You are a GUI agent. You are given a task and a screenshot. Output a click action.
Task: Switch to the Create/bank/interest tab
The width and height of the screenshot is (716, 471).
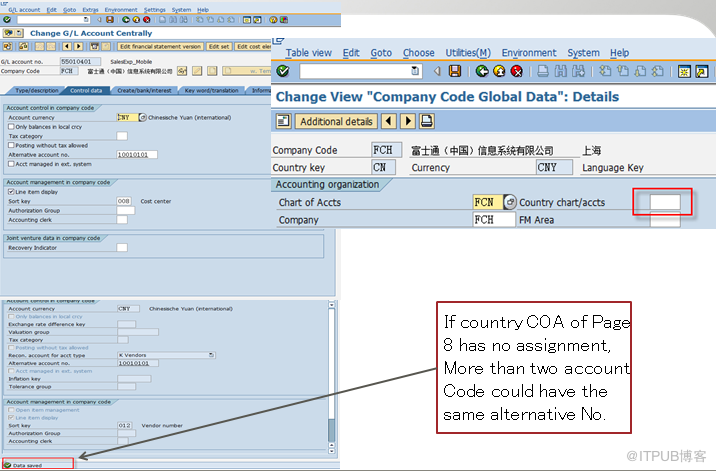(139, 90)
